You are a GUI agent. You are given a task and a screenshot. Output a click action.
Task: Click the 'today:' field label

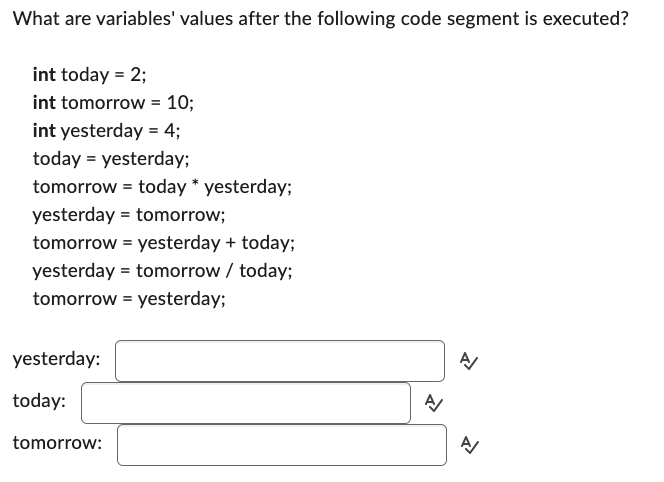pyautogui.click(x=39, y=401)
